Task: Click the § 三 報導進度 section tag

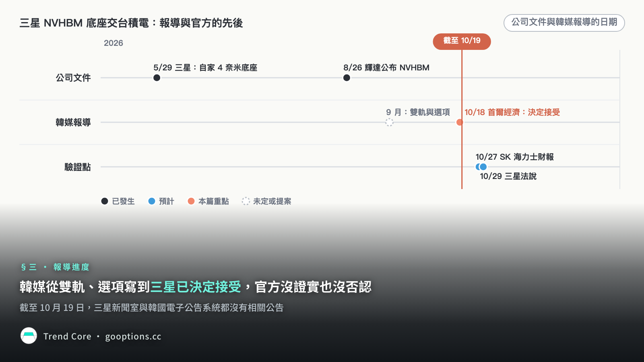Action: click(x=55, y=267)
